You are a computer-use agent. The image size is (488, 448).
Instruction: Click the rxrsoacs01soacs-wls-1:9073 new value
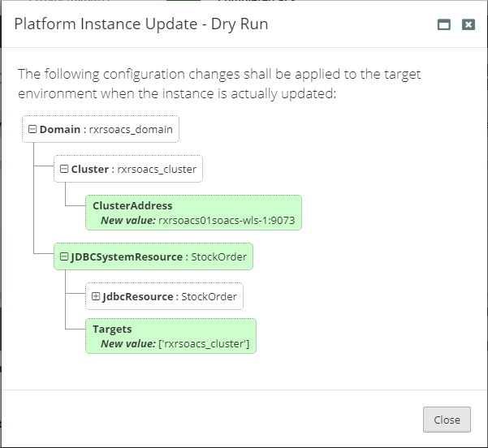[x=227, y=220]
